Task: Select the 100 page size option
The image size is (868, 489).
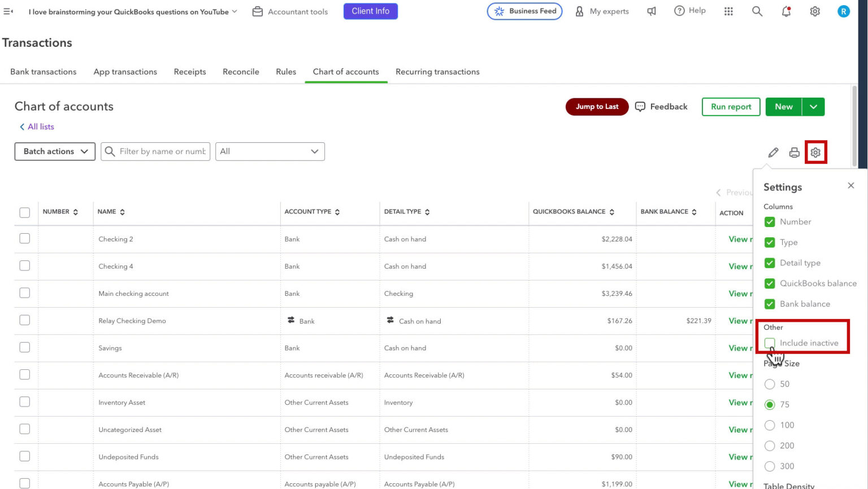Action: (770, 425)
